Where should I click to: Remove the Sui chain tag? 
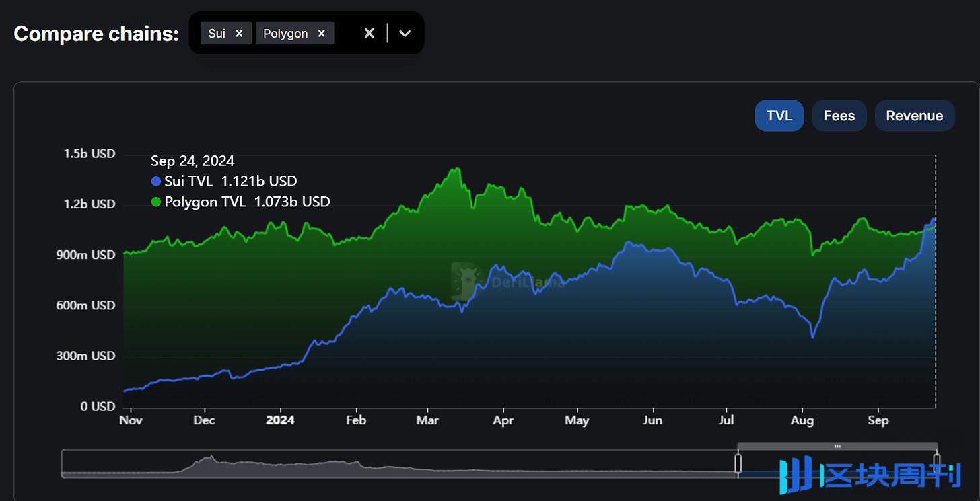pos(239,34)
